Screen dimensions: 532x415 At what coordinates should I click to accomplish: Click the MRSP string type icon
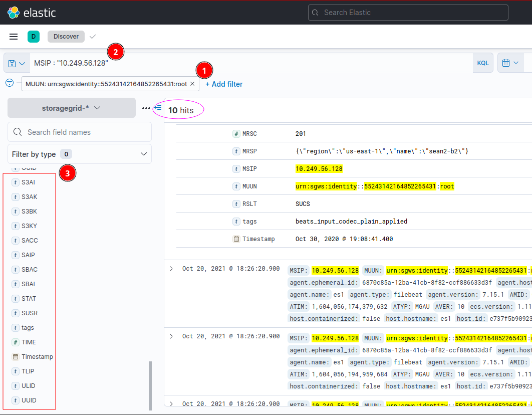pos(236,151)
